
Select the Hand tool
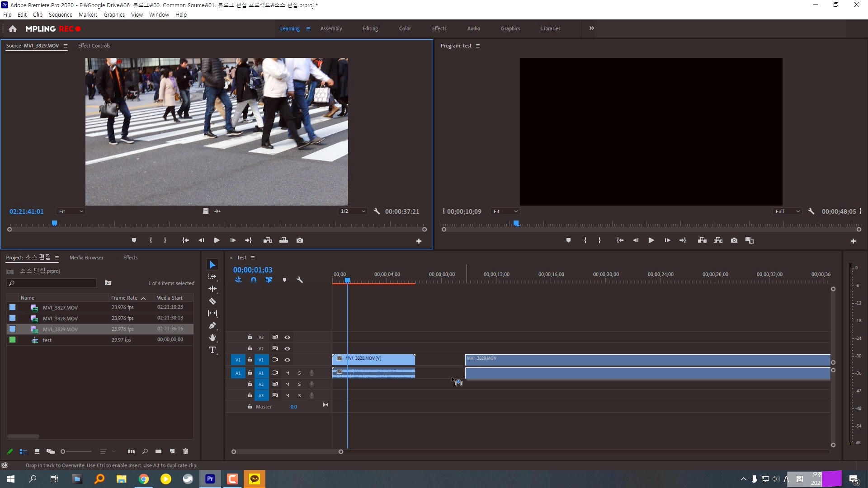(212, 338)
